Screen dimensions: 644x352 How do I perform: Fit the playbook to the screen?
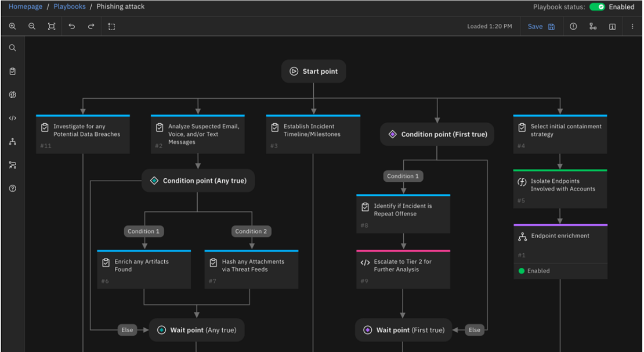tap(52, 26)
